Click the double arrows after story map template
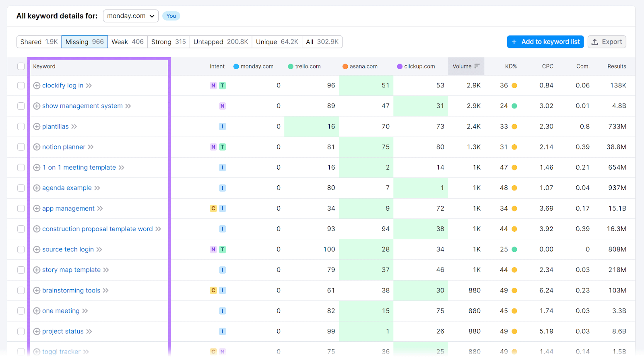Screen dimensions: 644x359 point(106,270)
